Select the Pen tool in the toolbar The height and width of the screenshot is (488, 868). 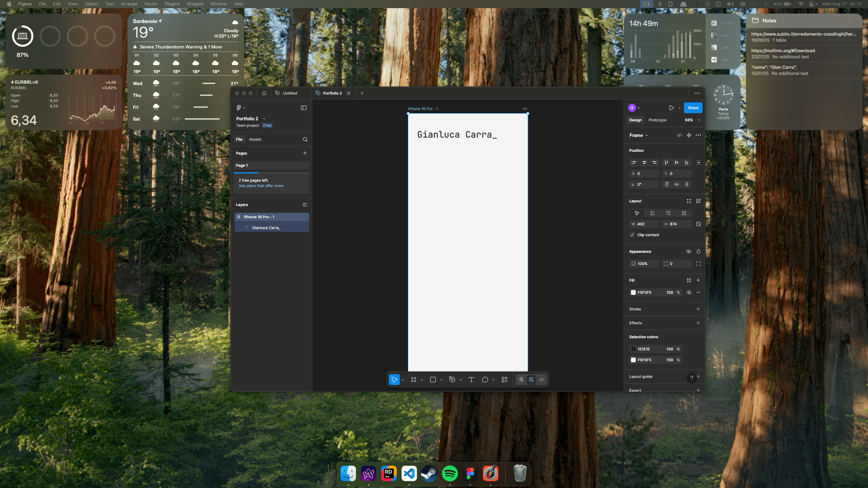click(452, 380)
